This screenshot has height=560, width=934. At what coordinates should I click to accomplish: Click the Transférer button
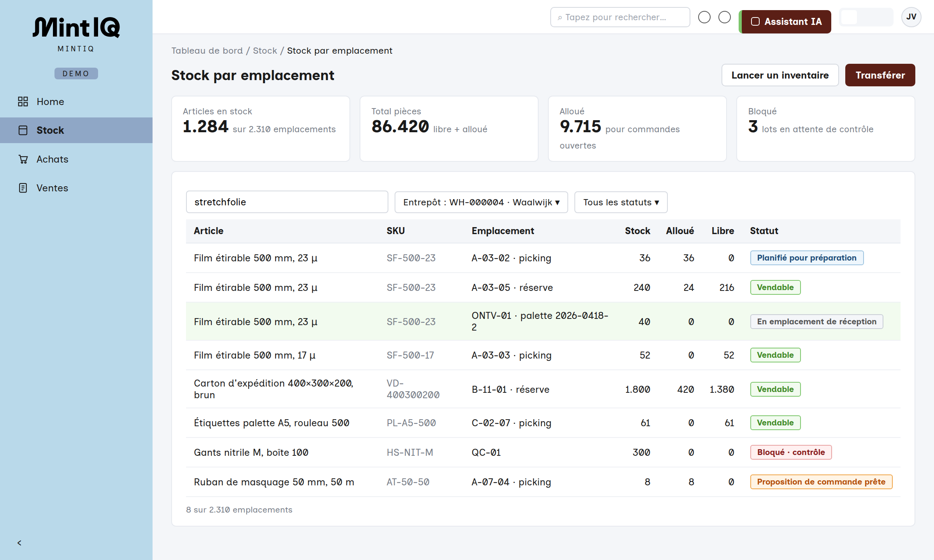[x=880, y=75]
